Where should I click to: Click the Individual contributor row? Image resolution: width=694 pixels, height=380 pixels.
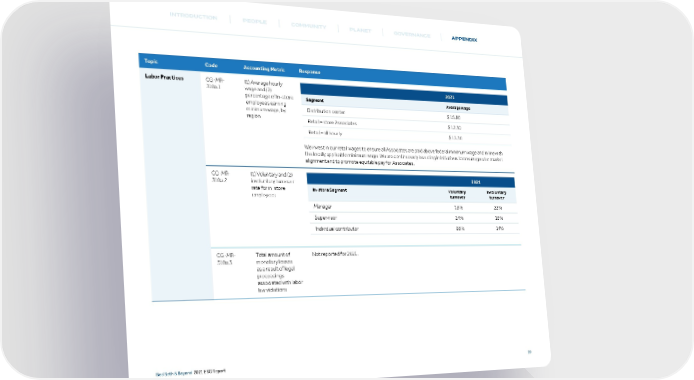coord(414,229)
